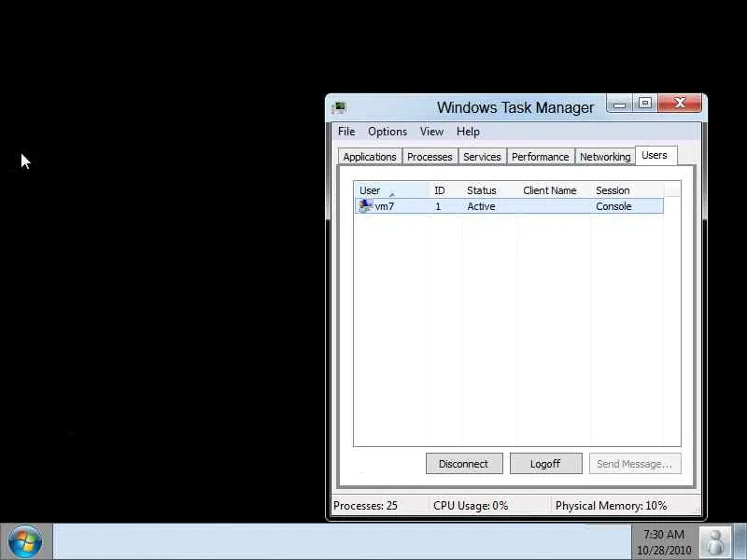Open the Windows Start orb

click(25, 542)
